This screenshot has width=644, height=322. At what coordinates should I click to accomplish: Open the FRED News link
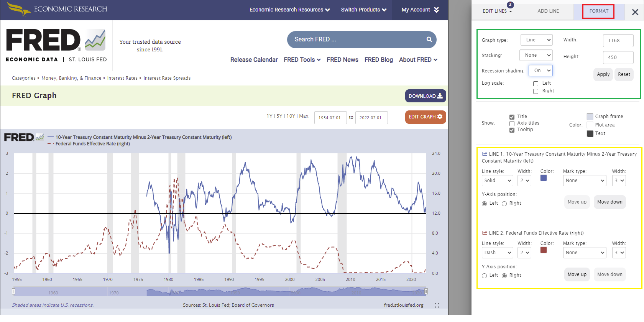click(342, 60)
